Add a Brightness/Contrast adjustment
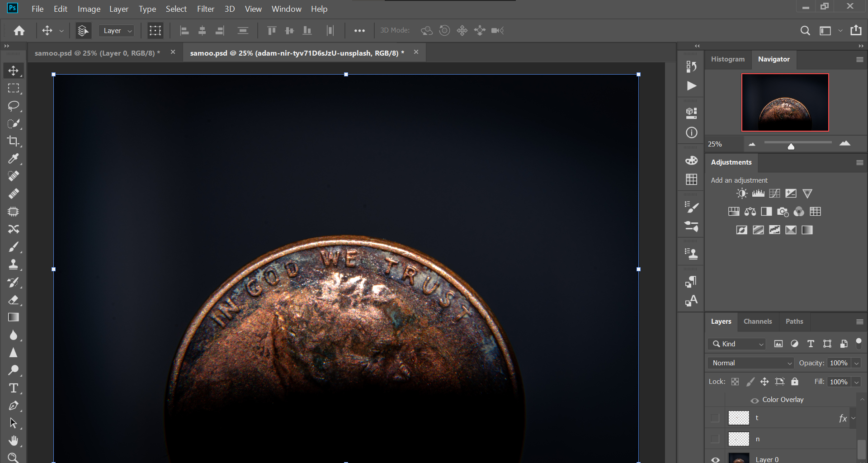 pyautogui.click(x=741, y=194)
